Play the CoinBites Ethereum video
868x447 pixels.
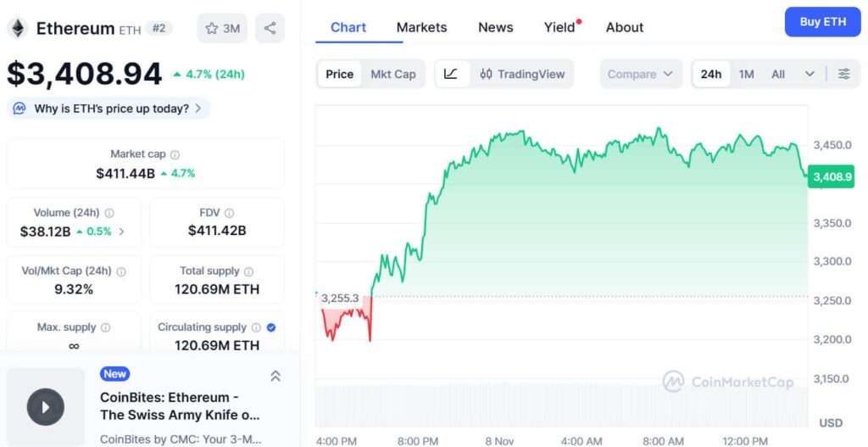click(x=46, y=407)
